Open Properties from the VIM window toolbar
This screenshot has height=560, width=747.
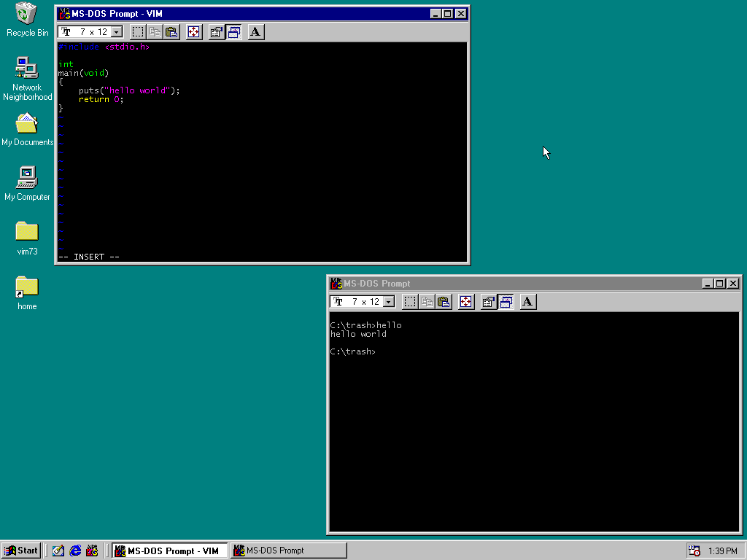pos(216,31)
